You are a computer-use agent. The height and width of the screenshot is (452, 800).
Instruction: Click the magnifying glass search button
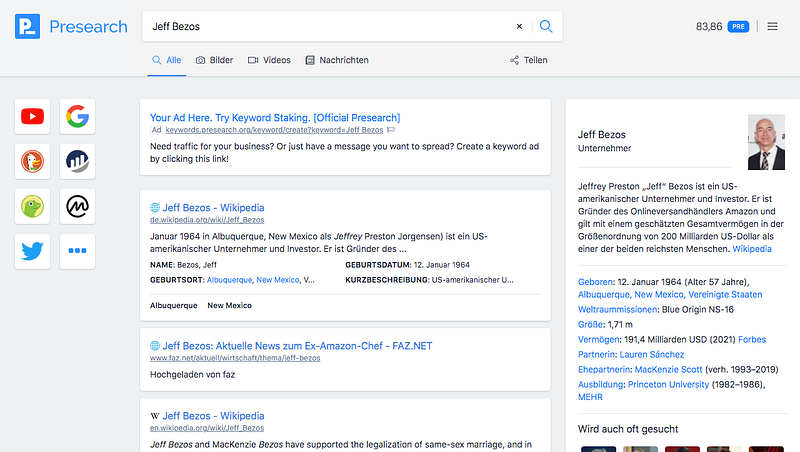(546, 27)
